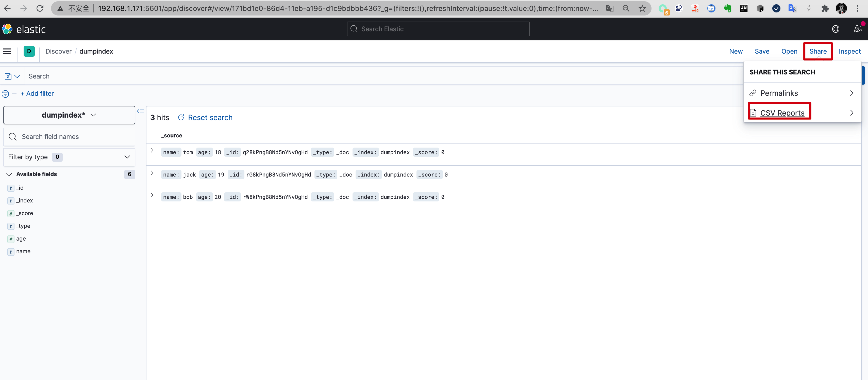The width and height of the screenshot is (868, 380).
Task: Select the age field in sidebar
Action: tap(21, 238)
